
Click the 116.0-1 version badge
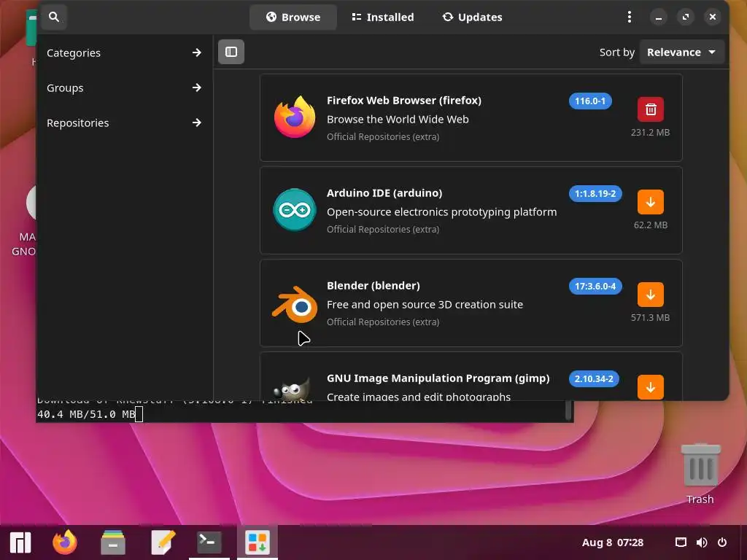coord(589,101)
